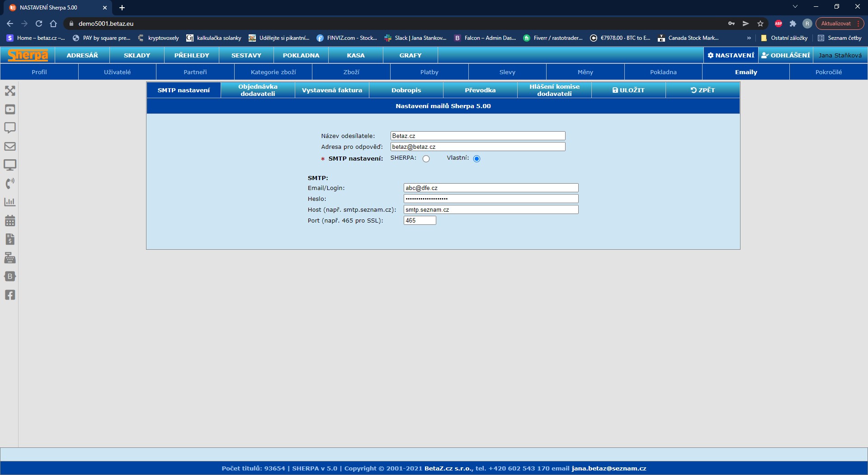
Task: Click the fullscreen expand arrows sidebar icon
Action: pyautogui.click(x=10, y=91)
